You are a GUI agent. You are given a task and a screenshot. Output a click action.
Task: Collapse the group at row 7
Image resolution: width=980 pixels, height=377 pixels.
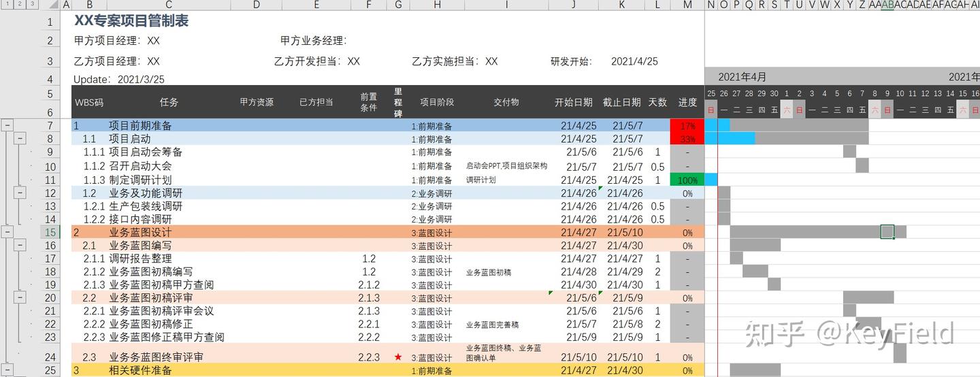[x=7, y=125]
